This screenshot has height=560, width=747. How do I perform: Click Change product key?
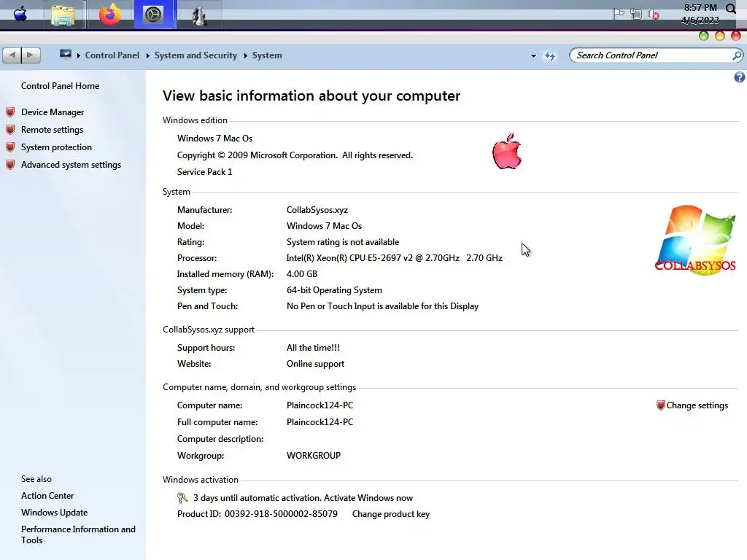[x=391, y=514]
